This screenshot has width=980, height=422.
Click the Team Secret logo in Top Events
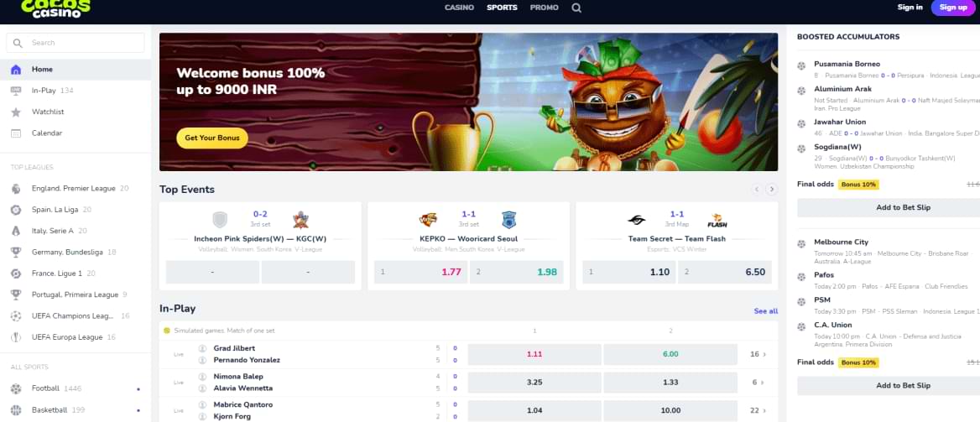636,220
